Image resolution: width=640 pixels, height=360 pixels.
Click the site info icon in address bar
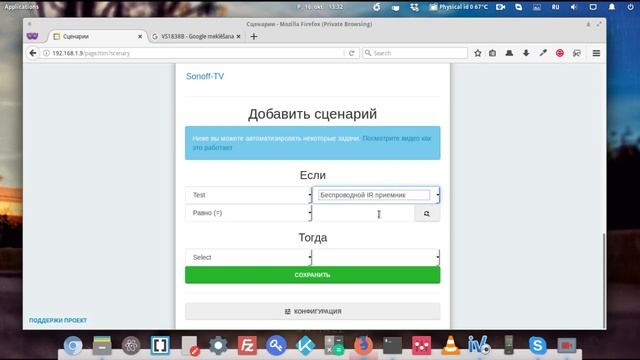point(46,53)
